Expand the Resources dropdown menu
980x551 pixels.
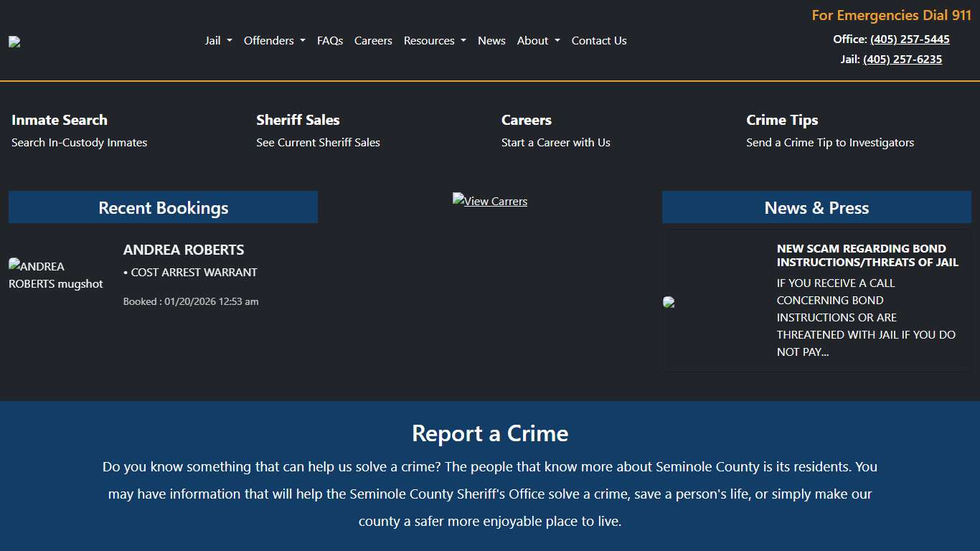(434, 41)
